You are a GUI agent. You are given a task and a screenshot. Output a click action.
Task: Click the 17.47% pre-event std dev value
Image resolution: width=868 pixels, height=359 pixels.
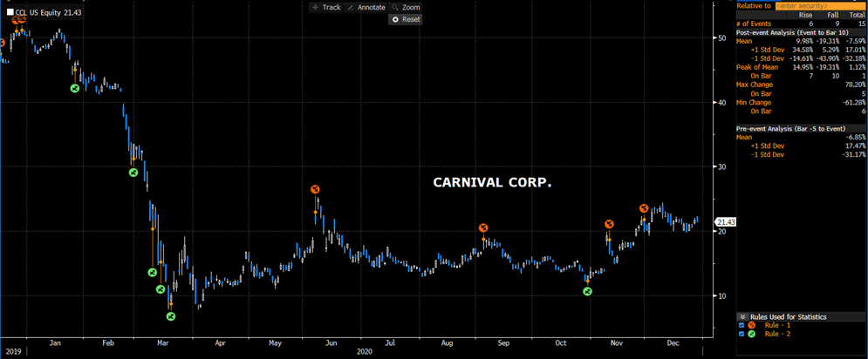pos(855,146)
